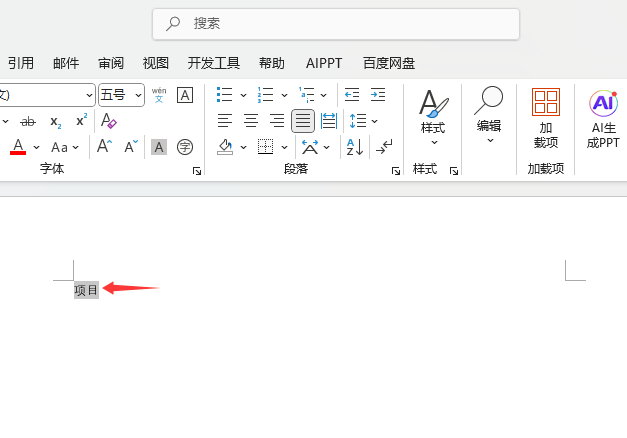The width and height of the screenshot is (627, 438).
Task: Decrease paragraph indent
Action: [x=352, y=95]
